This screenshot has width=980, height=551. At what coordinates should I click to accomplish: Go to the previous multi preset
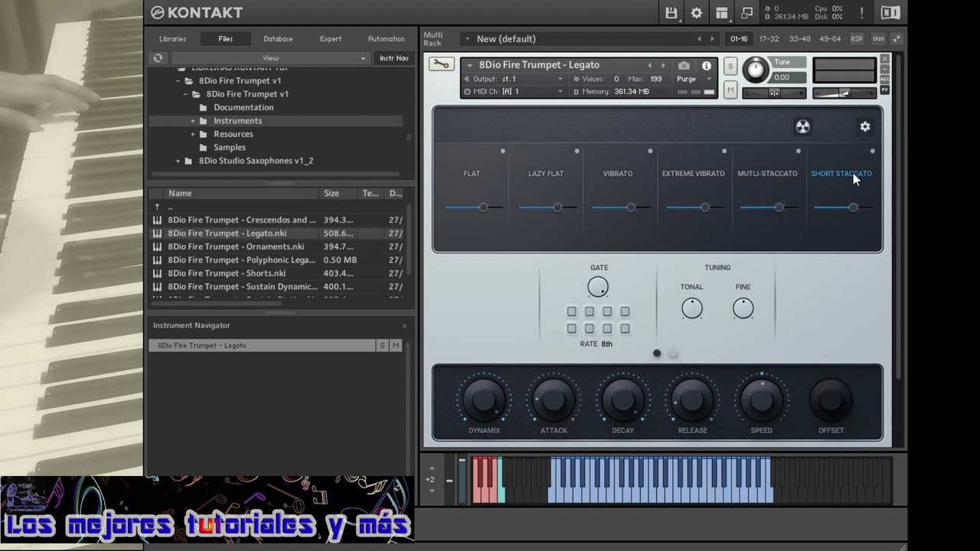[698, 39]
